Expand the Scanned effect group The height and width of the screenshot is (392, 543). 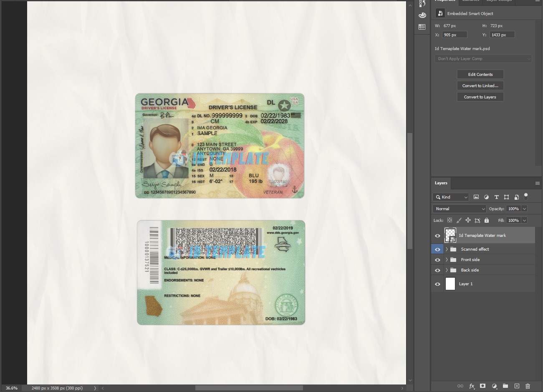(x=447, y=249)
